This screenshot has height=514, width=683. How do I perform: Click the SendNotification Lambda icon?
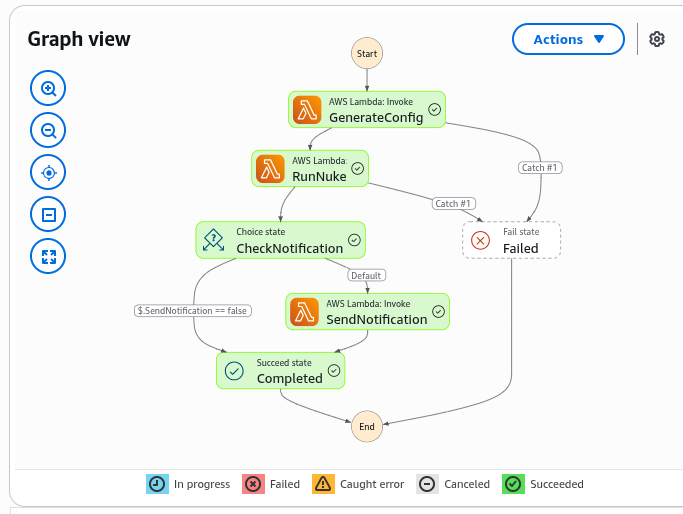tap(305, 312)
